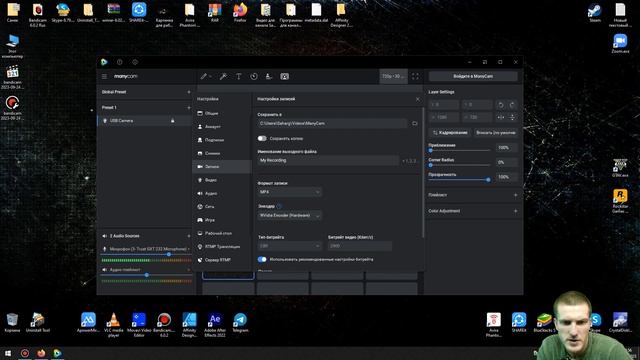Open the timer clock tool
Viewport: 640px width, 360px height.
254,76
